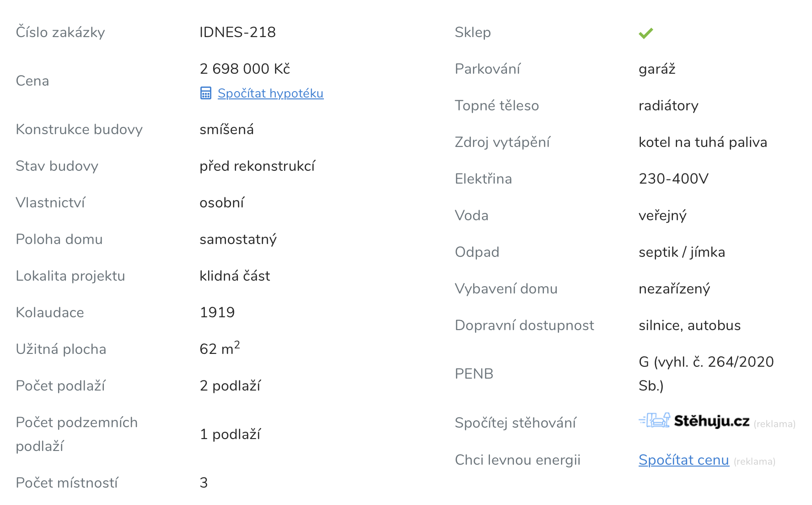This screenshot has width=812, height=505.
Task: Click the Parkování value garáž
Action: pyautogui.click(x=657, y=69)
